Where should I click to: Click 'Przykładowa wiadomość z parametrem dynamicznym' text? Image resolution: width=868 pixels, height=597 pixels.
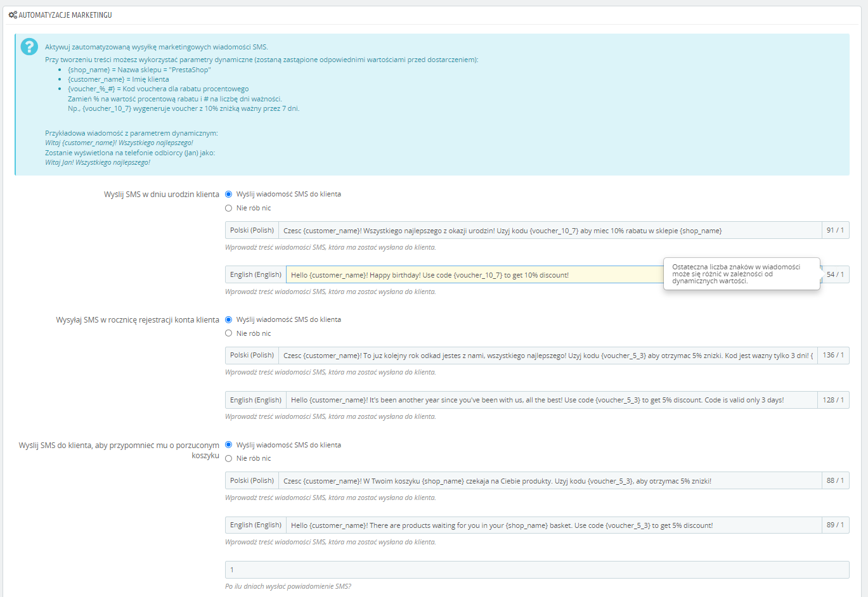pyautogui.click(x=131, y=134)
